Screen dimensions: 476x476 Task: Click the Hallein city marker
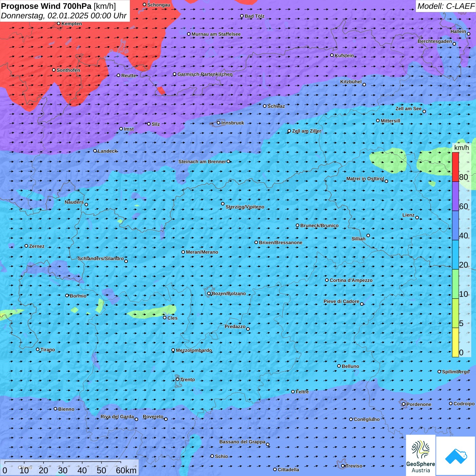click(469, 34)
